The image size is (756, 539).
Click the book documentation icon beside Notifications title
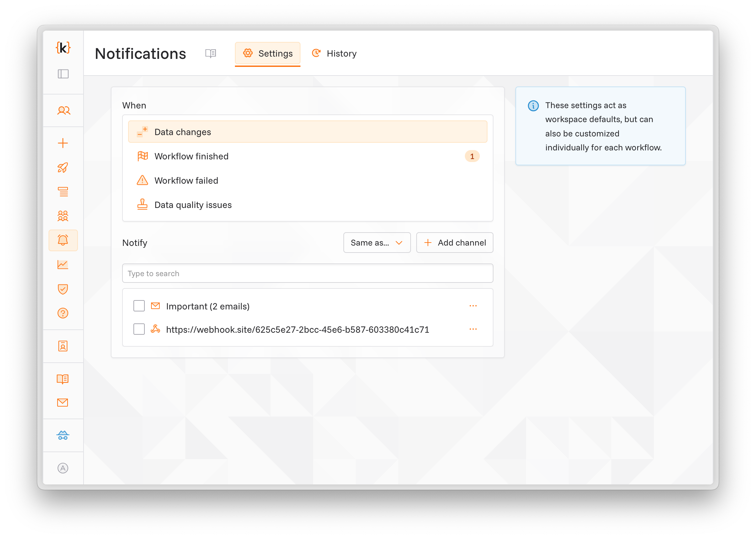pos(211,54)
